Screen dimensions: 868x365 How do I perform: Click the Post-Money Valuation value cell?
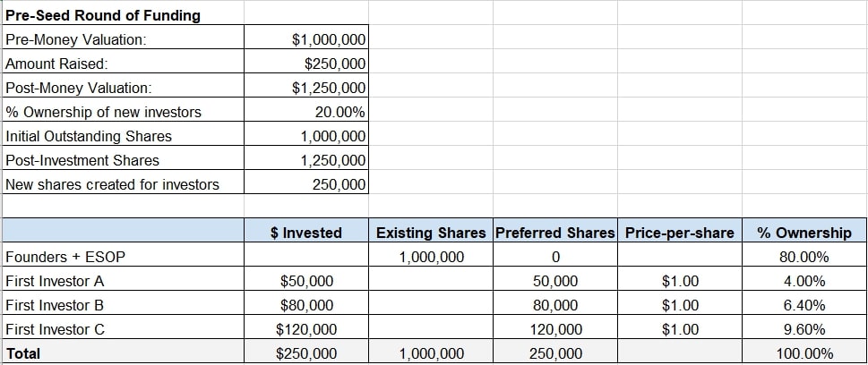tap(329, 88)
